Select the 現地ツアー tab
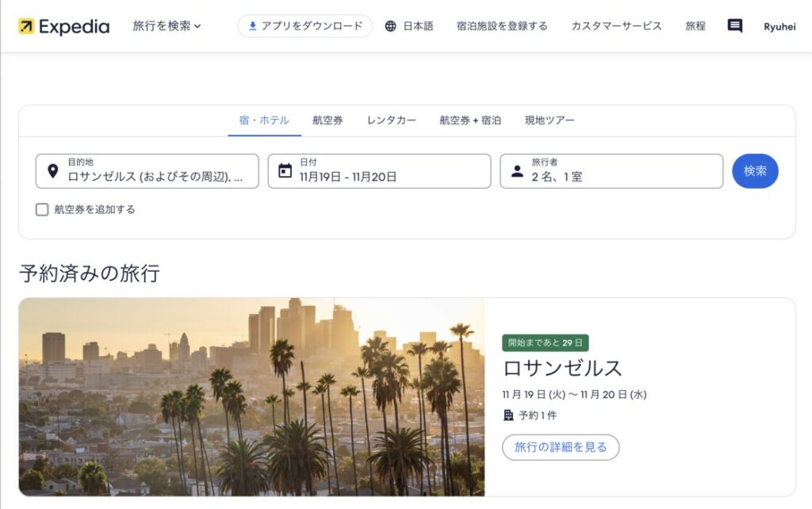Viewport: 812px width, 509px height. click(549, 121)
